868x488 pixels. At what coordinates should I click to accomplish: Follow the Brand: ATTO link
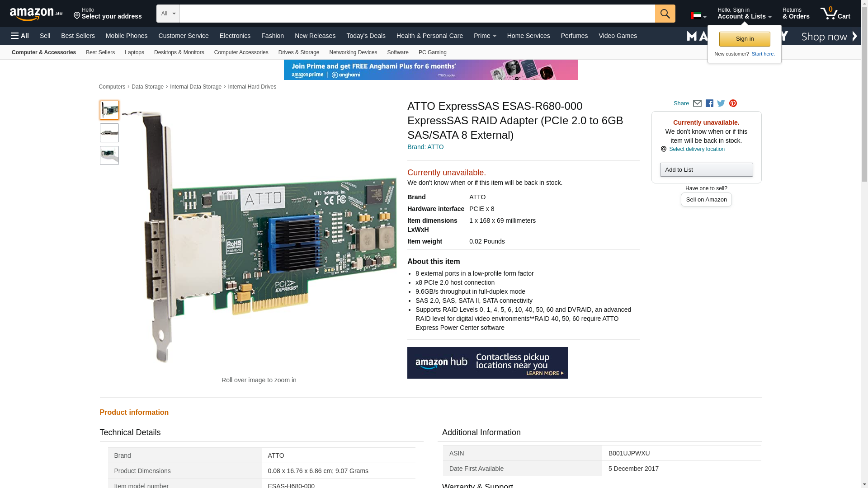(425, 147)
